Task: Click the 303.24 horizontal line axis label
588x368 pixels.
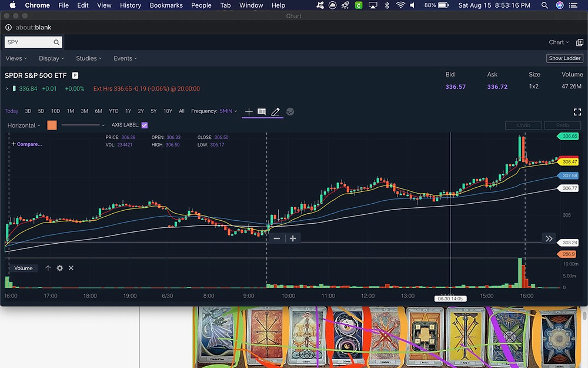Action: (x=569, y=243)
